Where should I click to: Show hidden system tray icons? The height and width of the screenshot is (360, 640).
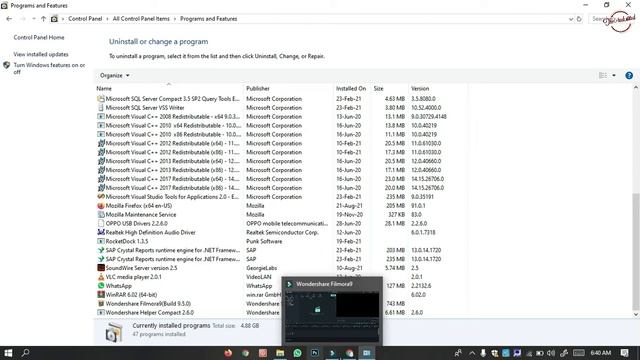(472, 353)
